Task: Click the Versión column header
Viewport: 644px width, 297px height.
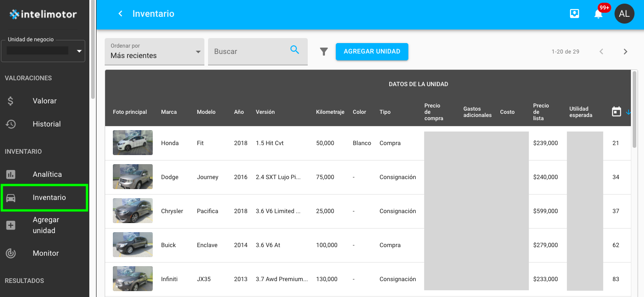Action: (265, 112)
